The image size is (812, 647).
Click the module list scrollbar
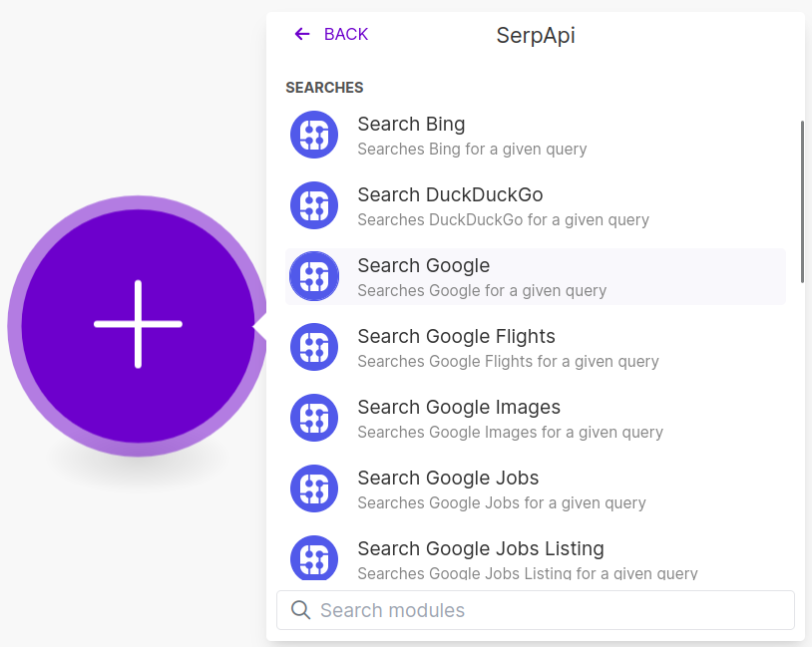pos(802,201)
